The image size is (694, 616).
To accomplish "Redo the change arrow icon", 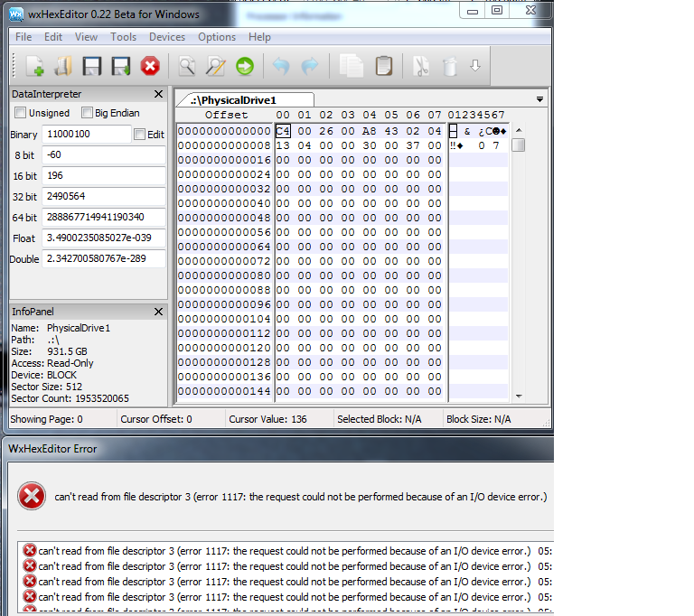I will 310,66.
